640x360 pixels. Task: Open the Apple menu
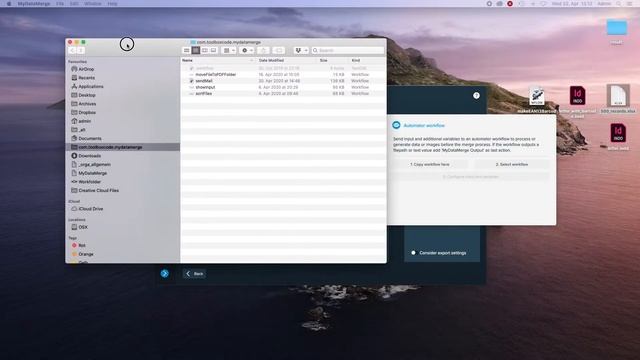click(9, 4)
